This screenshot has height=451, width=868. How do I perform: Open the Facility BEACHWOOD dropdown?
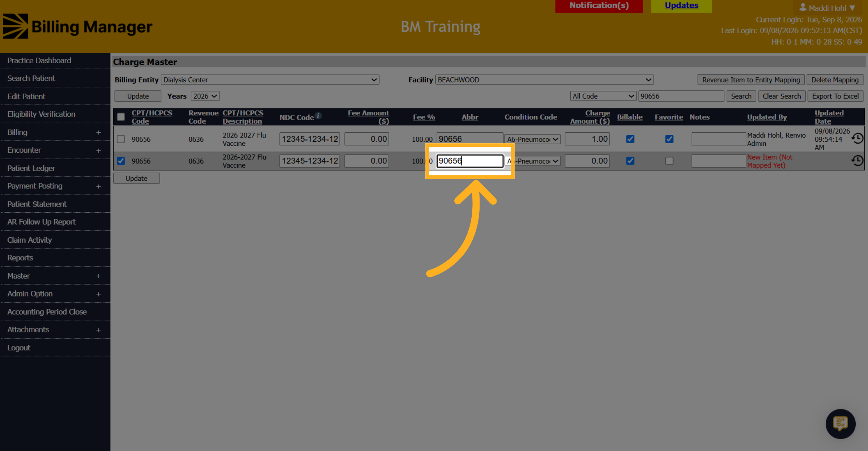tap(544, 80)
